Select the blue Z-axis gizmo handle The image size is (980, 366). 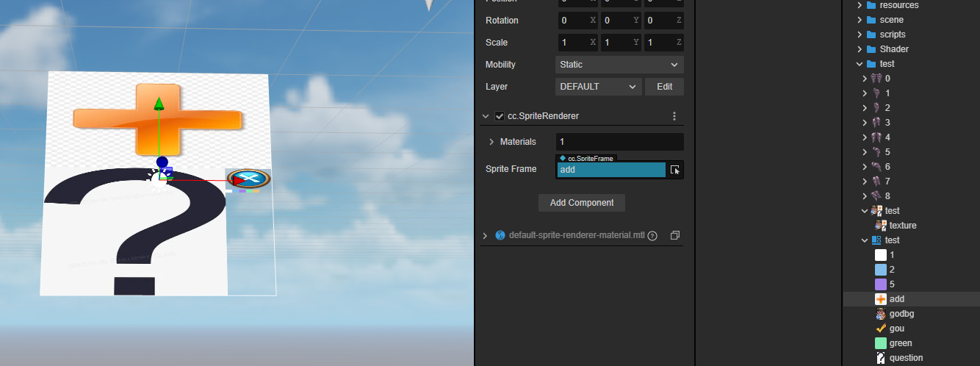[162, 162]
